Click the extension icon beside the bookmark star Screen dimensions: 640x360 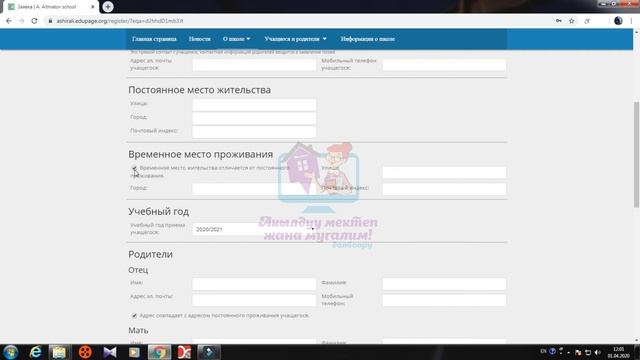pos(587,21)
